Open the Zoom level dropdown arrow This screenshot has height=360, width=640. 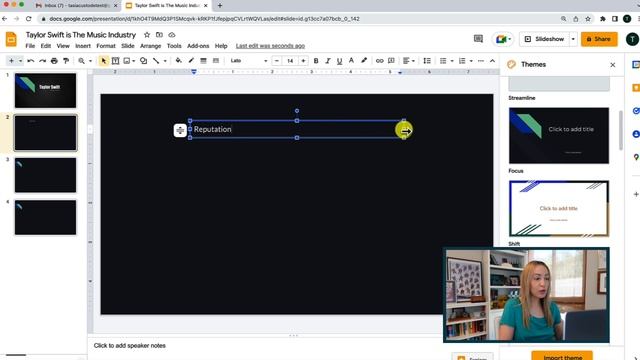point(90,61)
